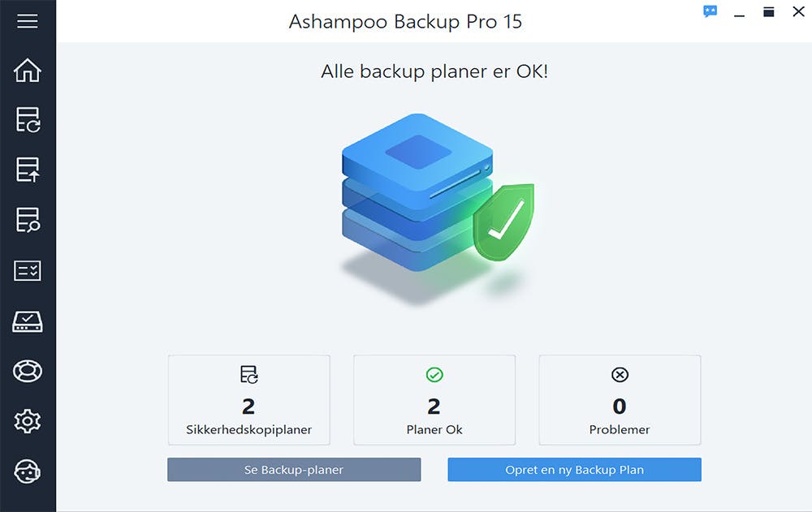Open the browse backup icon with magnifier

(x=28, y=220)
